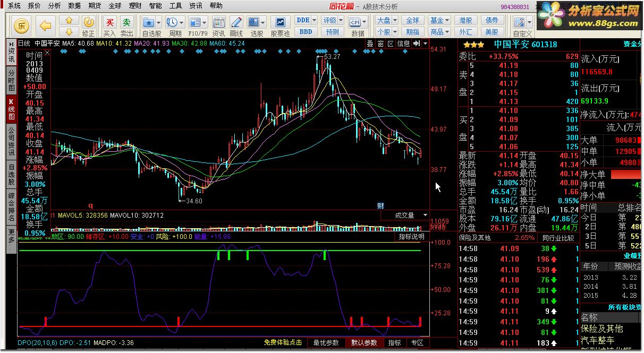Open the 自选股 star icon

point(148,22)
